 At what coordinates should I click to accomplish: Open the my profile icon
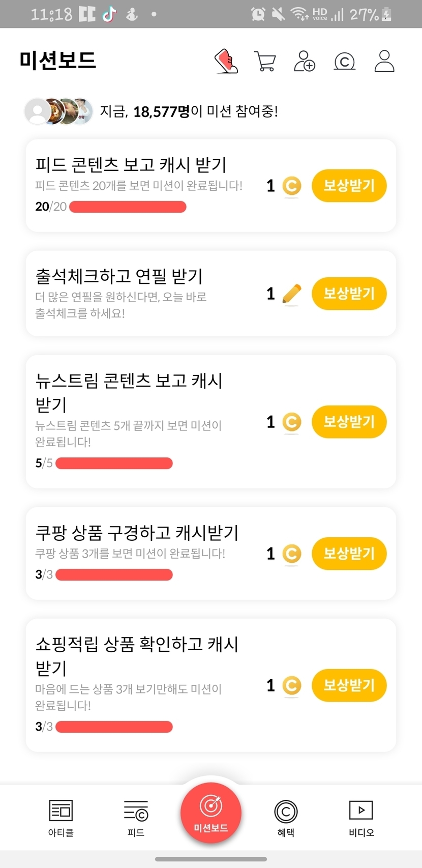tap(384, 61)
